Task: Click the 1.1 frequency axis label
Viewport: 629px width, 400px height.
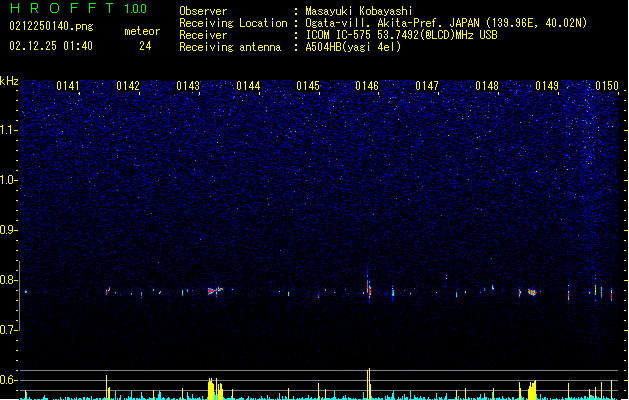Action: click(8, 130)
